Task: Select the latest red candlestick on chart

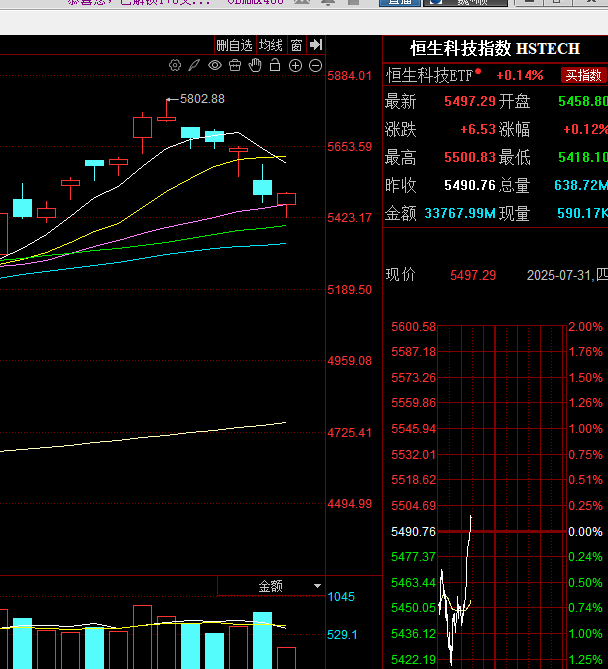Action: coord(286,199)
